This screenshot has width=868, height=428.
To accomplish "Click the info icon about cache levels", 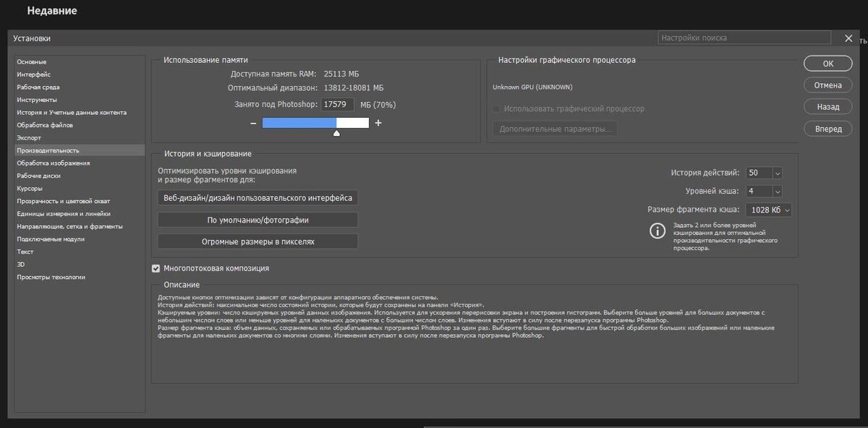I will click(658, 231).
